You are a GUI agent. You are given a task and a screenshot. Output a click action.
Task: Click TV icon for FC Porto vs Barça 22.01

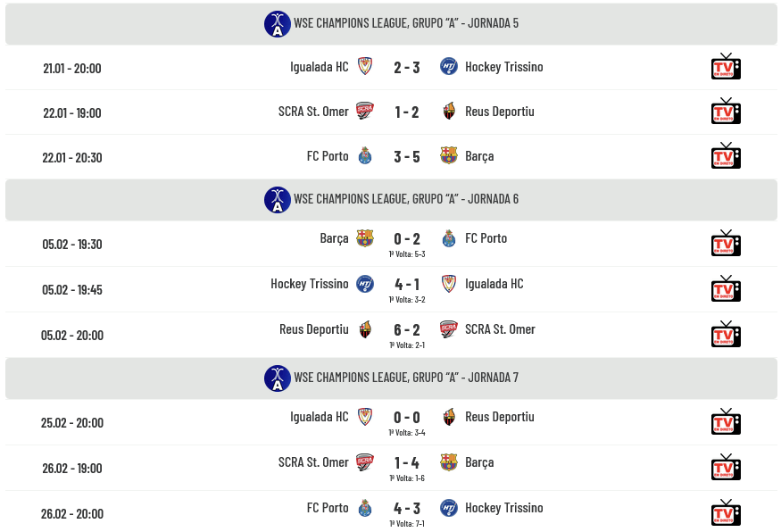point(726,156)
